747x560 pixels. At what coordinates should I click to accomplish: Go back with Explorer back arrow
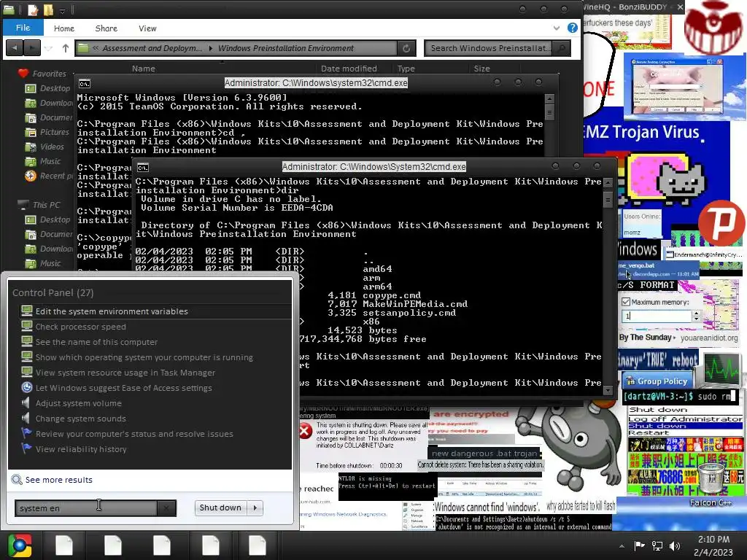tap(15, 47)
